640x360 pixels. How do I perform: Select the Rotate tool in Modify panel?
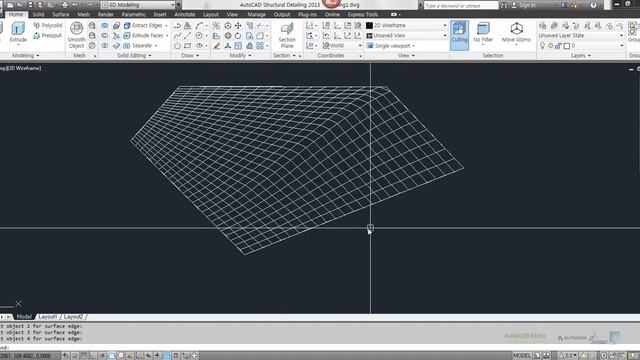[238, 36]
